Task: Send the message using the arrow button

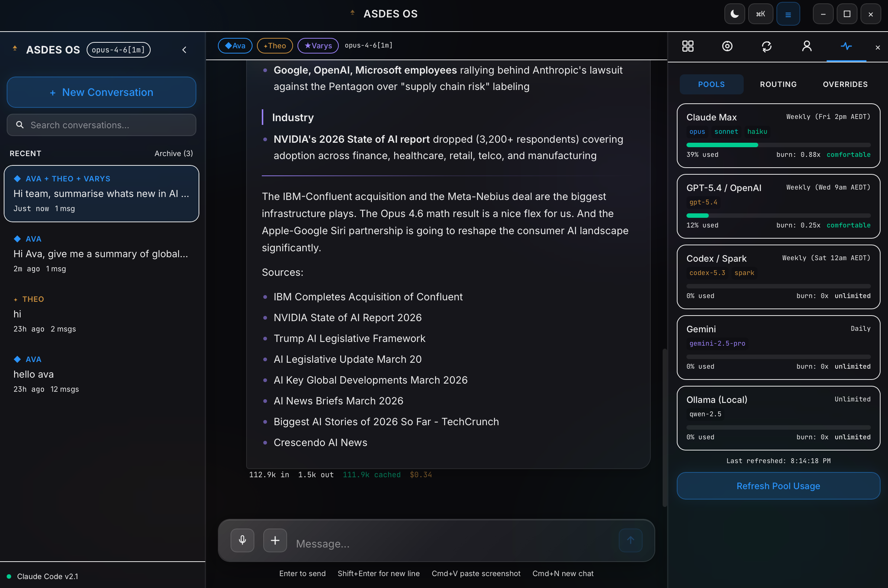Action: 630,540
